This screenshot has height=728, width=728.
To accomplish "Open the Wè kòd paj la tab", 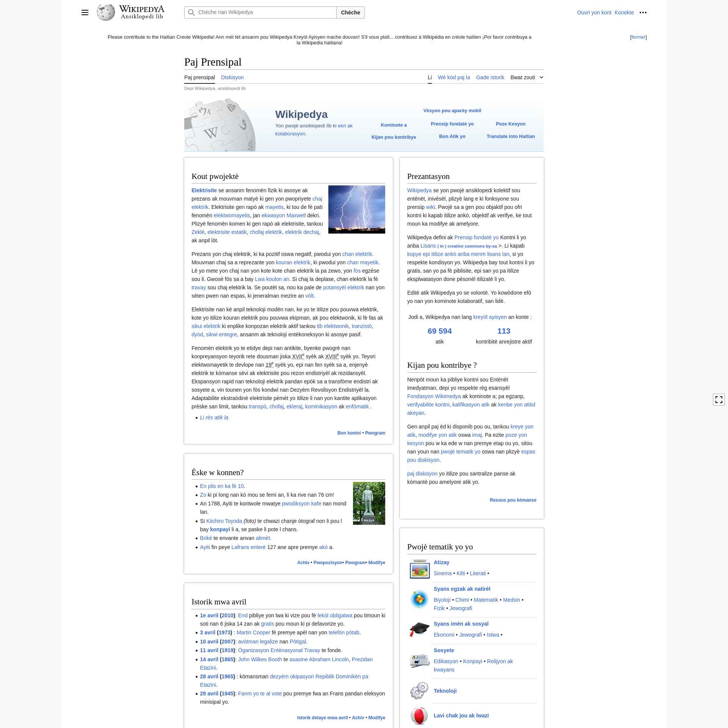I will (454, 77).
